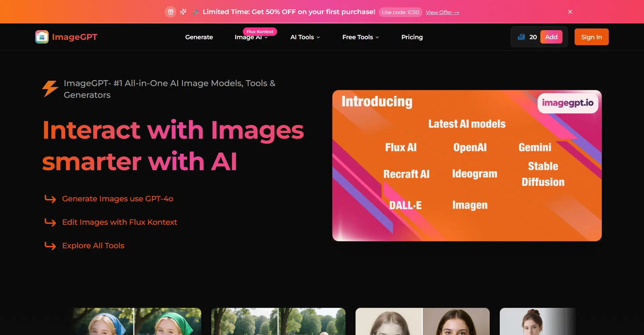Click the credits coin stack icon
This screenshot has height=335, width=644.
[x=521, y=37]
